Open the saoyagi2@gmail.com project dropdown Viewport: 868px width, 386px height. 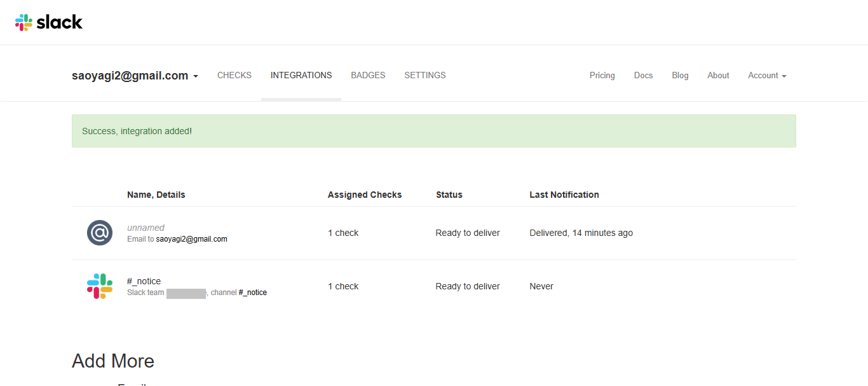135,76
